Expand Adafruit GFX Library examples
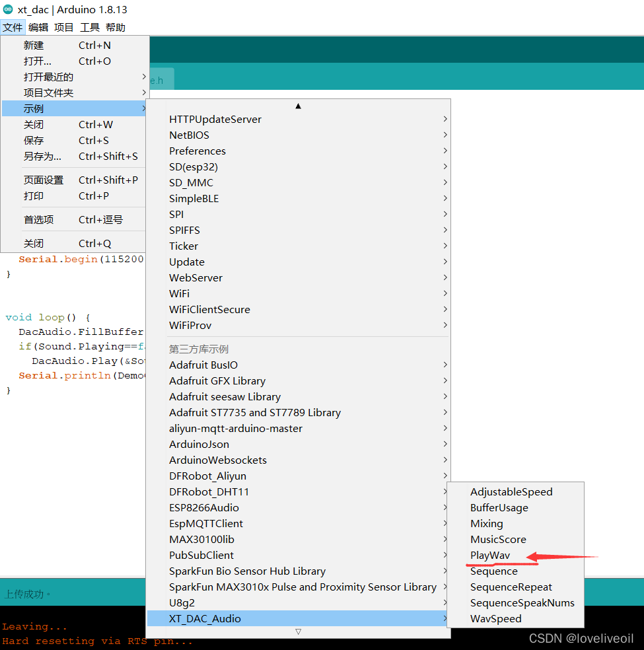644x650 pixels. tap(299, 380)
